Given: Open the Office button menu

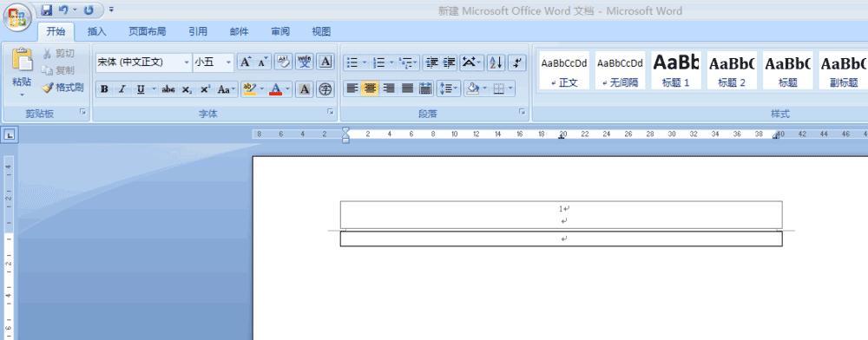Looking at the screenshot, I should [17, 17].
